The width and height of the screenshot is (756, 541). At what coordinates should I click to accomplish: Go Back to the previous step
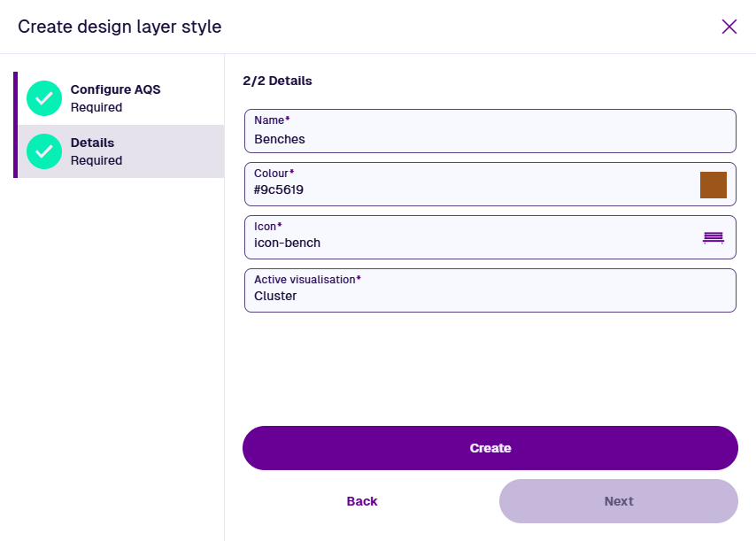click(362, 501)
